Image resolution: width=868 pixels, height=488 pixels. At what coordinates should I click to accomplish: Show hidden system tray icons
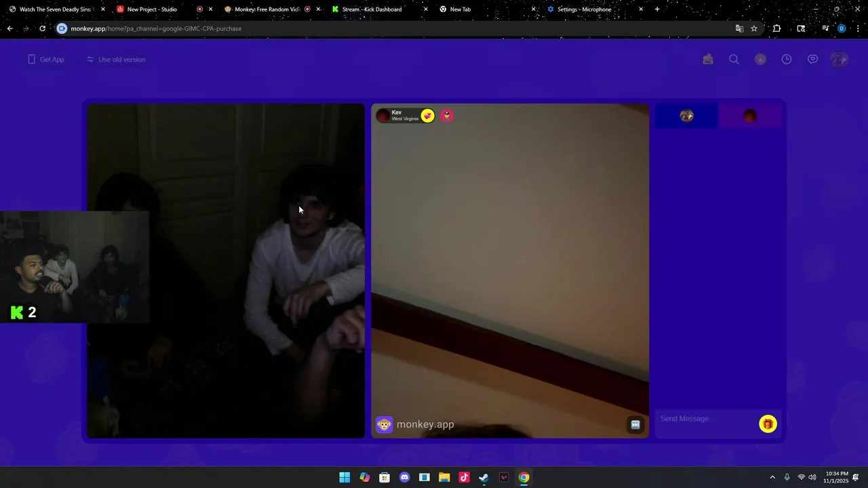[772, 477]
